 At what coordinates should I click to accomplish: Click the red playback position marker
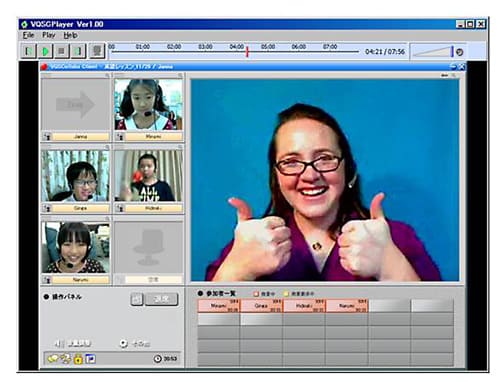tap(247, 52)
